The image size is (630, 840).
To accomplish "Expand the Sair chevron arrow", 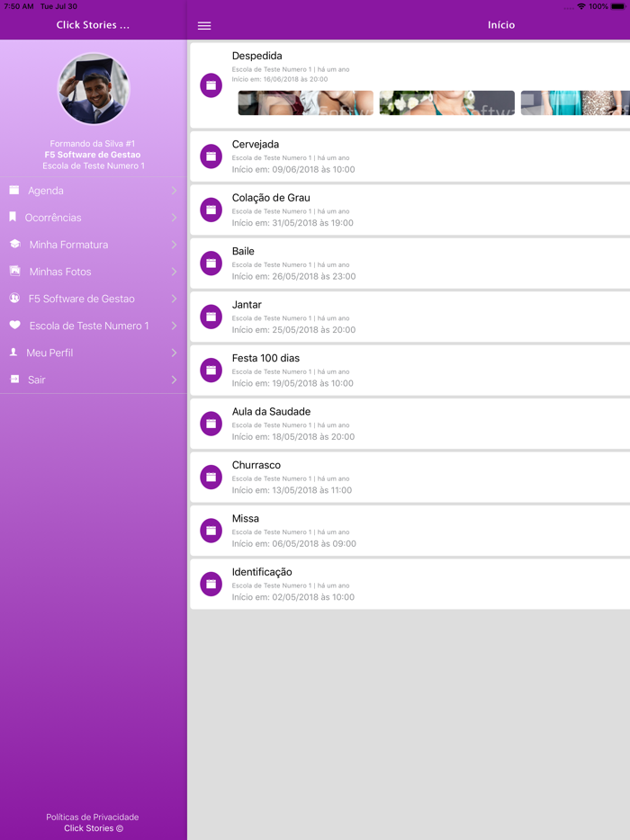I will pos(175,380).
